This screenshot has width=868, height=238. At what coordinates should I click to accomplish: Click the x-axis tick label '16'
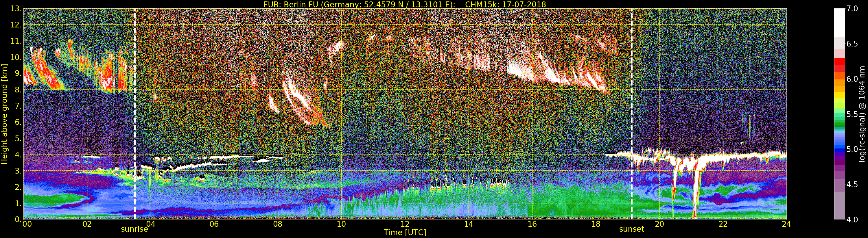pos(532,224)
